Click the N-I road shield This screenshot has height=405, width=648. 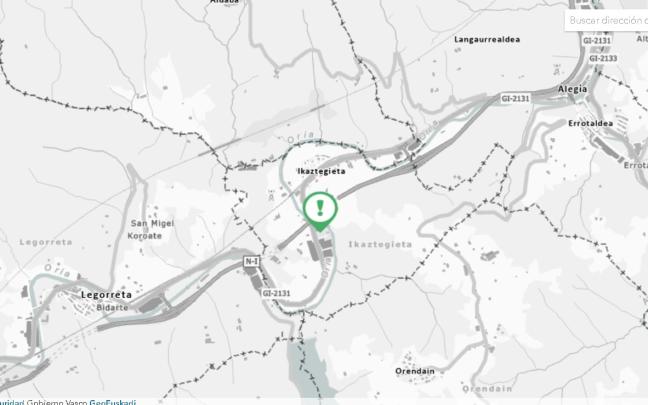(252, 261)
